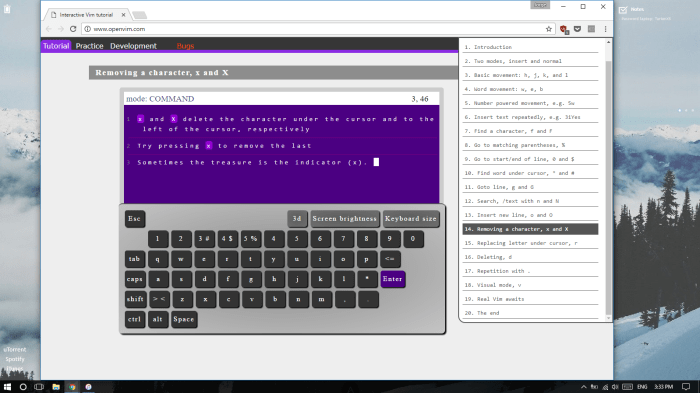Select lesson 7. Find a character
700x393 pixels.
530,131
